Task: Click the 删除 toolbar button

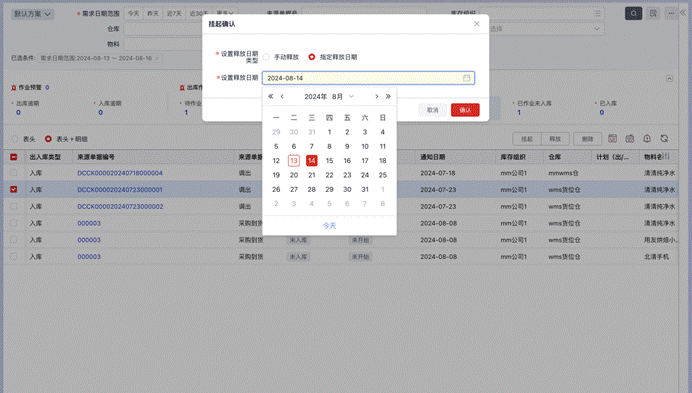Action: (587, 139)
